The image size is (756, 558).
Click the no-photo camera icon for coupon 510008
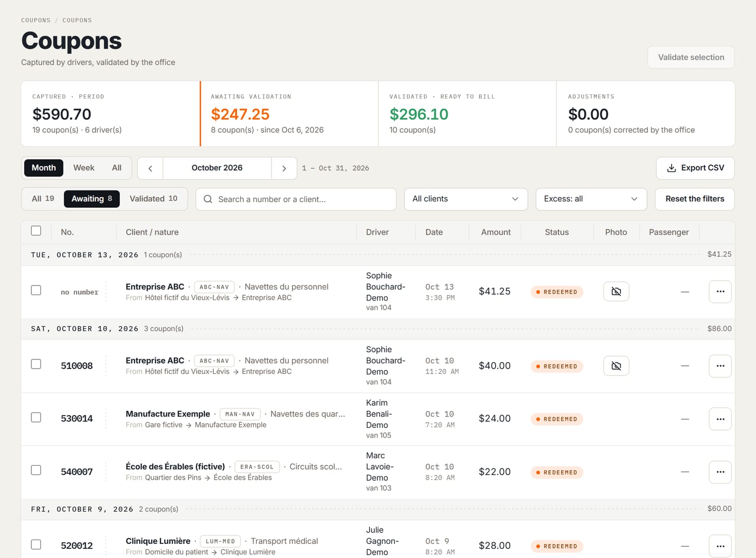616,366
